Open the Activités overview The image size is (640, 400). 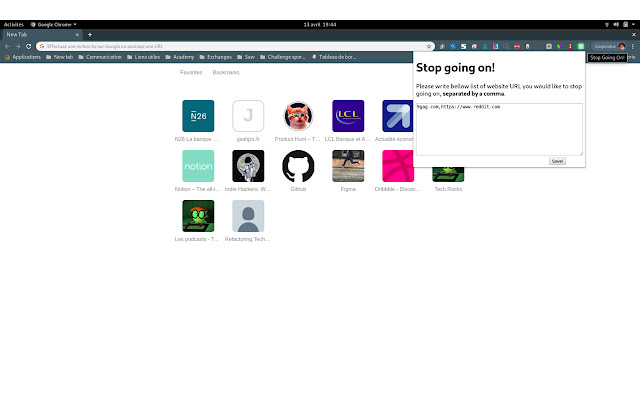pyautogui.click(x=14, y=24)
